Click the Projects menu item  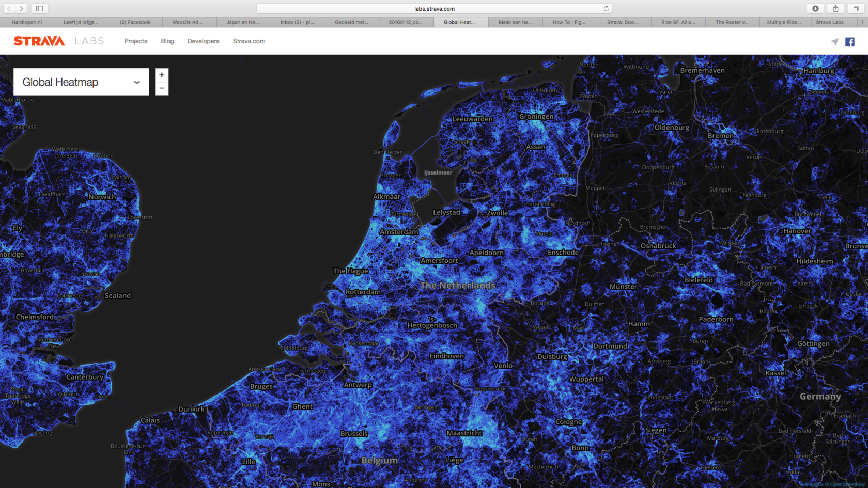coord(135,41)
